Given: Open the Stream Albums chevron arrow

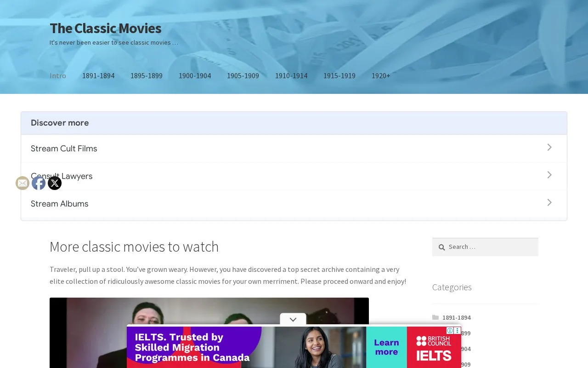Looking at the screenshot, I should [549, 202].
